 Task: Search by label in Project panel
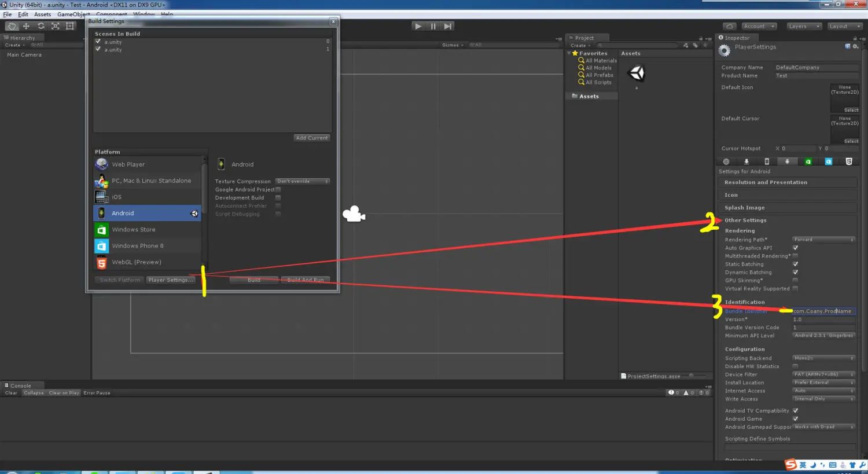click(x=696, y=45)
